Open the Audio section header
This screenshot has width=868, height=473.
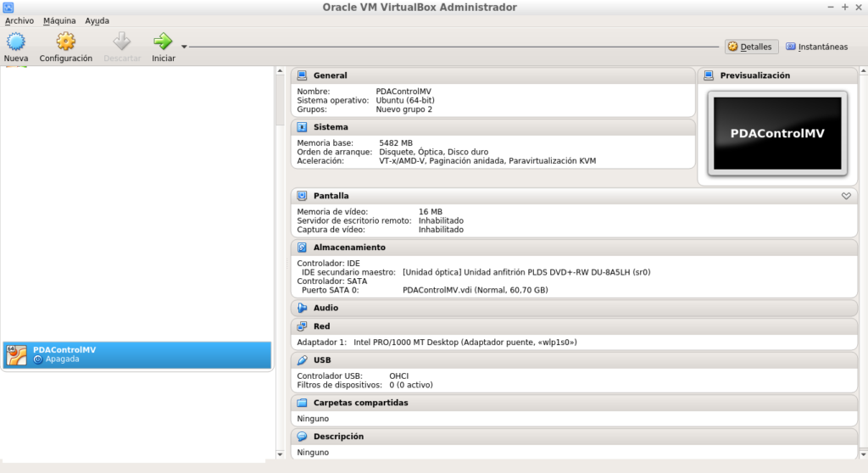point(574,308)
